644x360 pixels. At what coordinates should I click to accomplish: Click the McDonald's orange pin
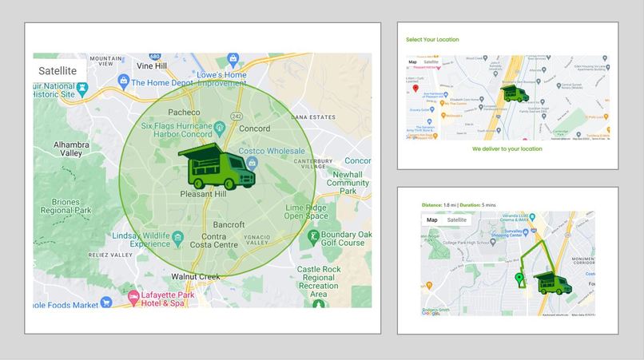[443, 116]
